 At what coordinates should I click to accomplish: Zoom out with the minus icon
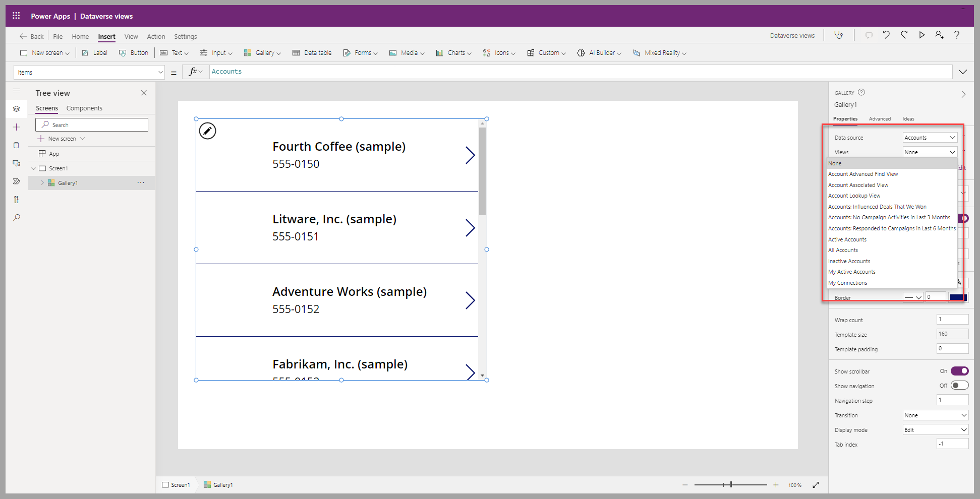point(685,485)
